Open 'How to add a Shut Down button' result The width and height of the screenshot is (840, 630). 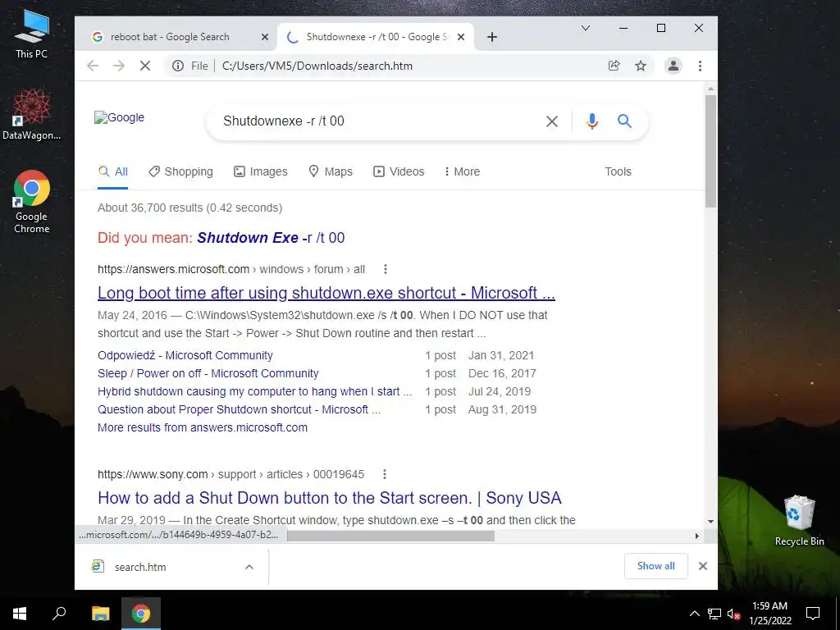coord(330,498)
